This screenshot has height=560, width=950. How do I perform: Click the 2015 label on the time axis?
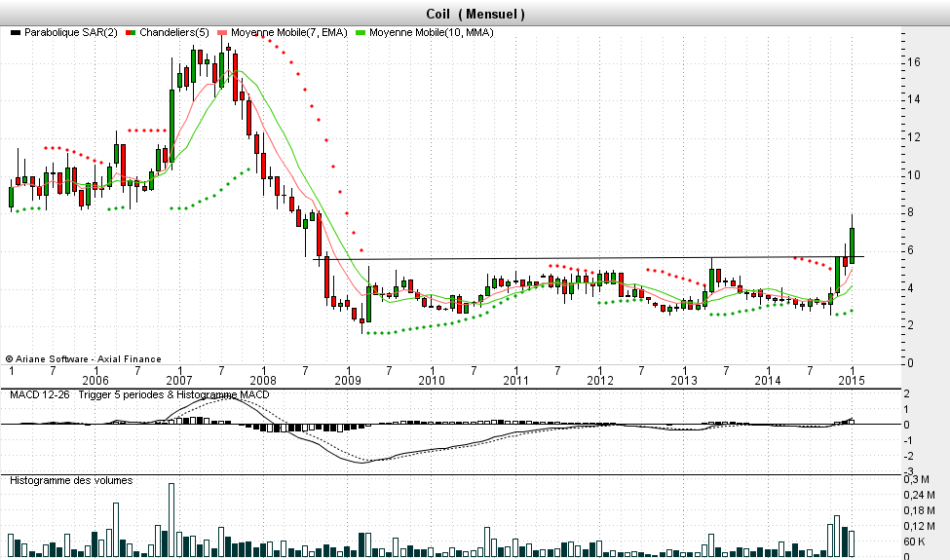[x=852, y=380]
